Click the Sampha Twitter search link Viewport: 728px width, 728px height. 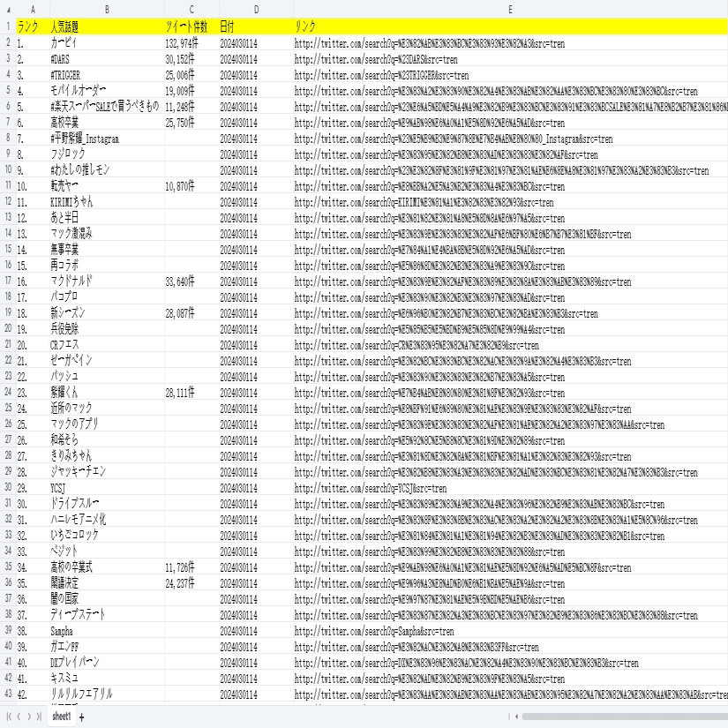[x=374, y=631]
